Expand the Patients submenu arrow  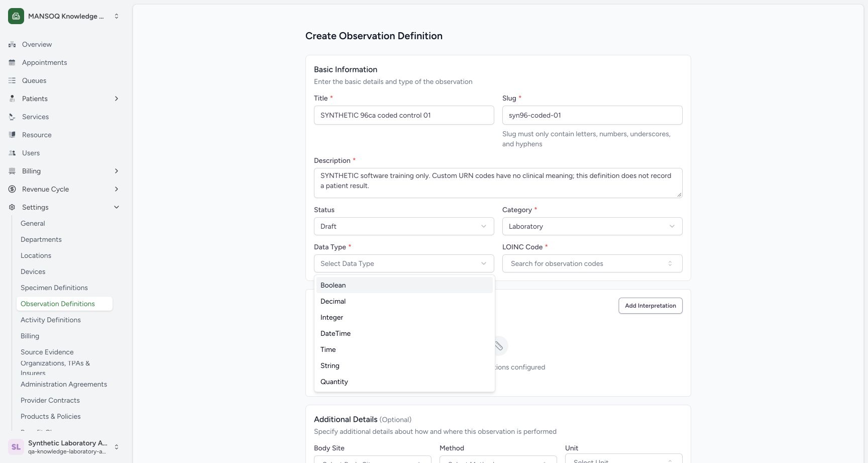click(x=117, y=99)
